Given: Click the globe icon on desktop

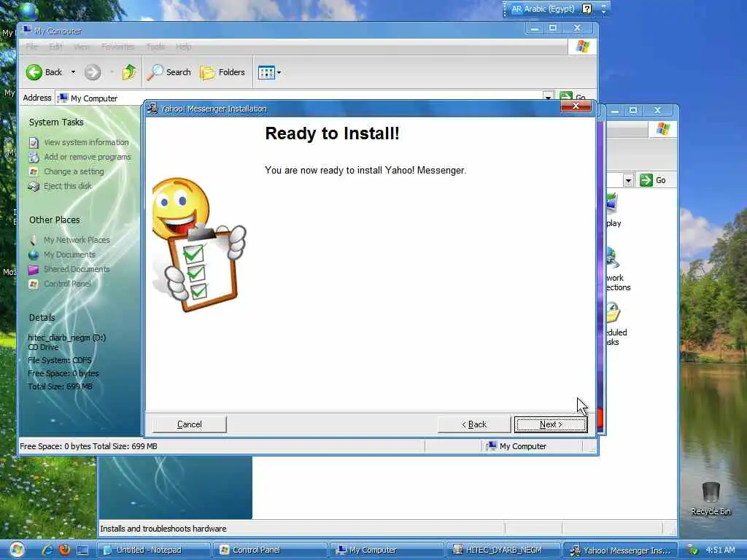Looking at the screenshot, I should pos(28,12).
